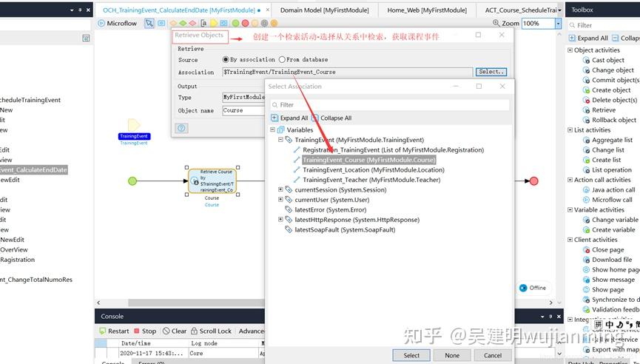Viewport: 640px width, 364px height.
Task: Expand the currentUser node
Action: click(280, 200)
